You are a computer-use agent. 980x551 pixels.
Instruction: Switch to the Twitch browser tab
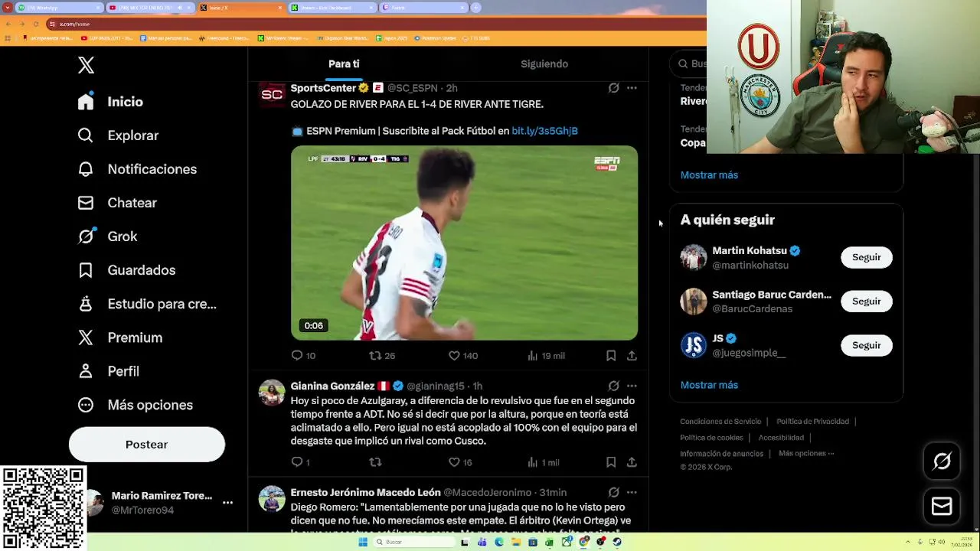click(x=423, y=8)
